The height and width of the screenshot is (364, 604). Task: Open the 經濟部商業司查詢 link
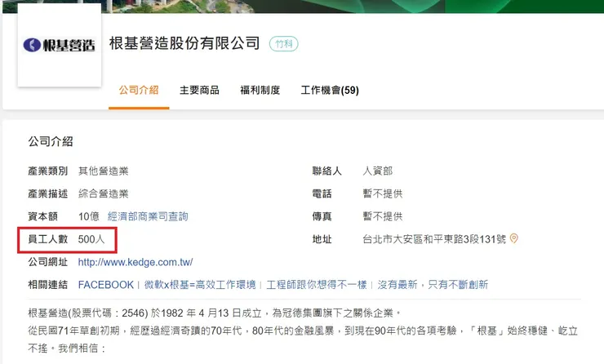148,216
